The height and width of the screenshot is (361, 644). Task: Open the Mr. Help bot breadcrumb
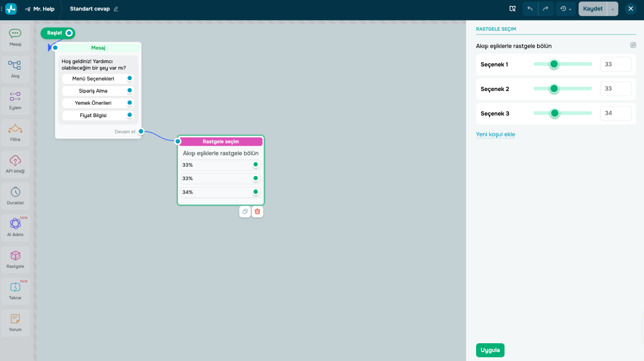[40, 9]
